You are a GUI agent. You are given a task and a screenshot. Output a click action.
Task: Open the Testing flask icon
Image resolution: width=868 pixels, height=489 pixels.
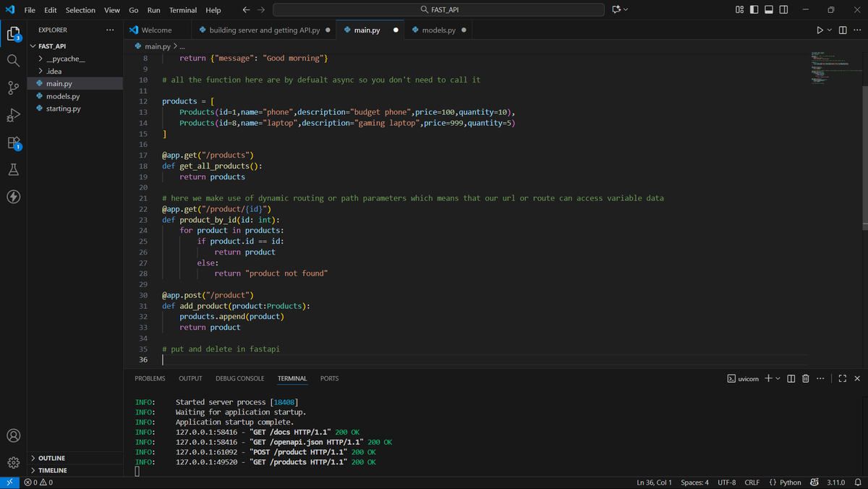coord(13,170)
